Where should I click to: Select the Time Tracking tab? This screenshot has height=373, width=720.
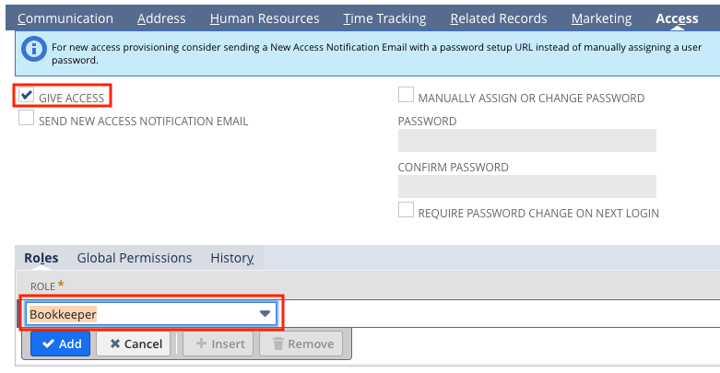click(385, 18)
